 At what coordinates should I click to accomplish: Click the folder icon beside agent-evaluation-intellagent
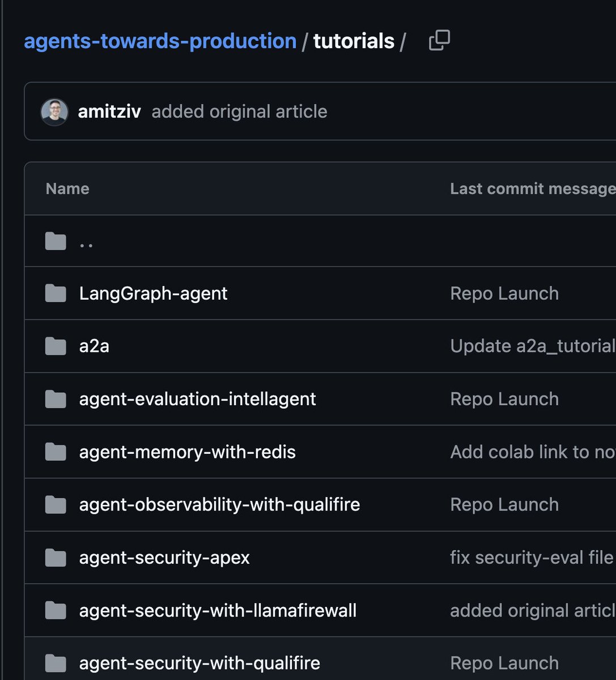coord(56,399)
